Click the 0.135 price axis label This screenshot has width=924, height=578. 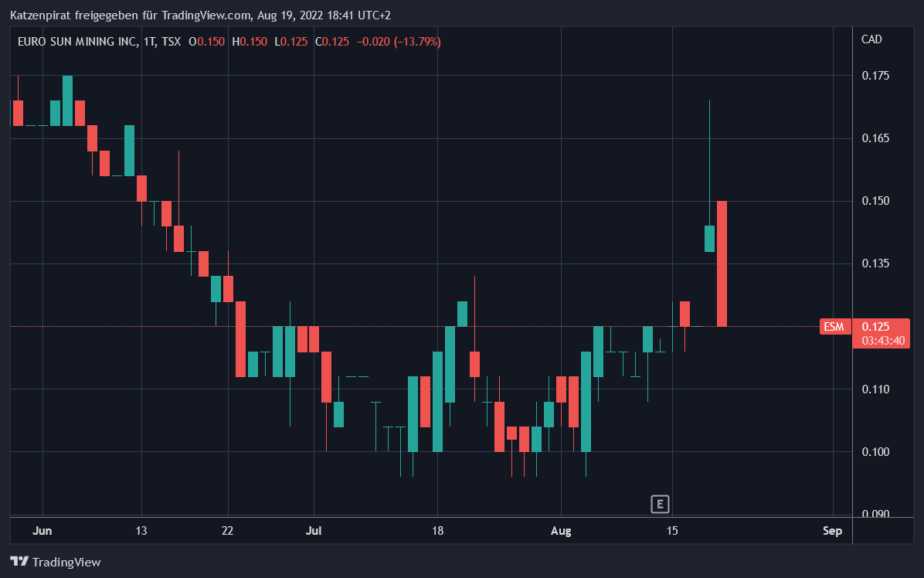875,263
